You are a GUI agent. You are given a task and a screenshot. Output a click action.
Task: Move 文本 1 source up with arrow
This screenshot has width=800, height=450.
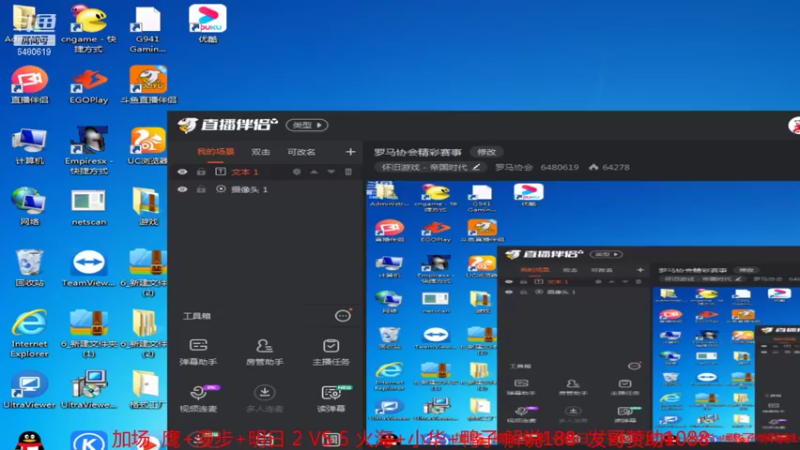(314, 172)
